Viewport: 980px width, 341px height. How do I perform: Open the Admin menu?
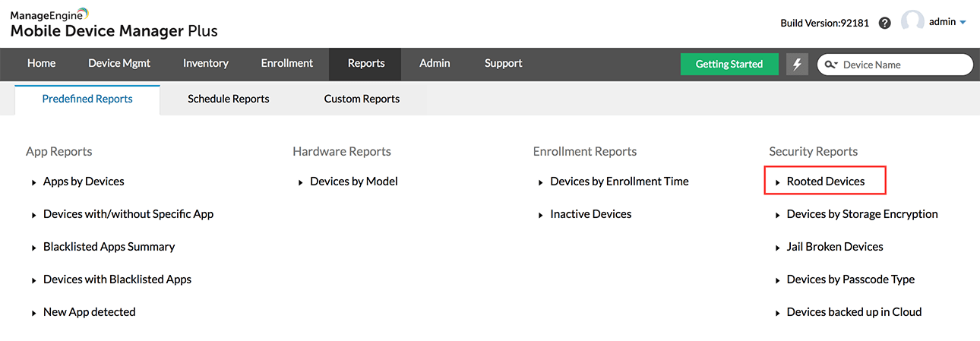(435, 64)
